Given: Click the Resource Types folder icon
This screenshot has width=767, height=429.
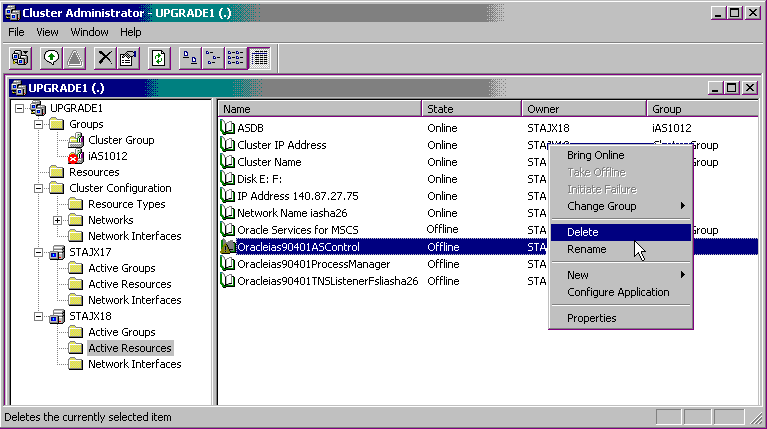Looking at the screenshot, I should click(x=75, y=204).
